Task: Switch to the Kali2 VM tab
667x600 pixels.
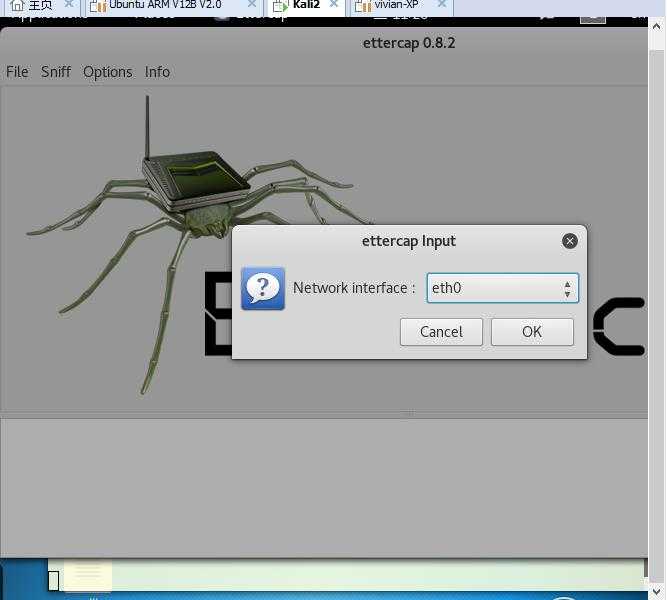Action: click(306, 5)
